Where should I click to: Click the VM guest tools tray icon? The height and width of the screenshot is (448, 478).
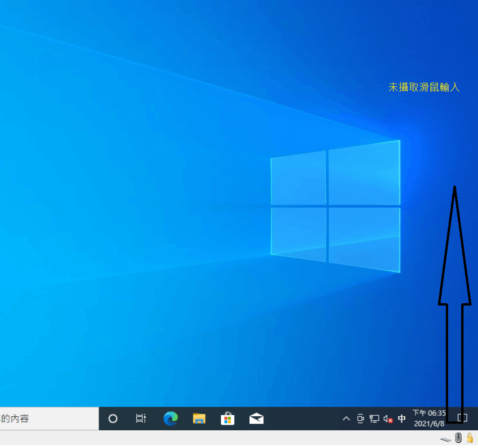[360, 419]
